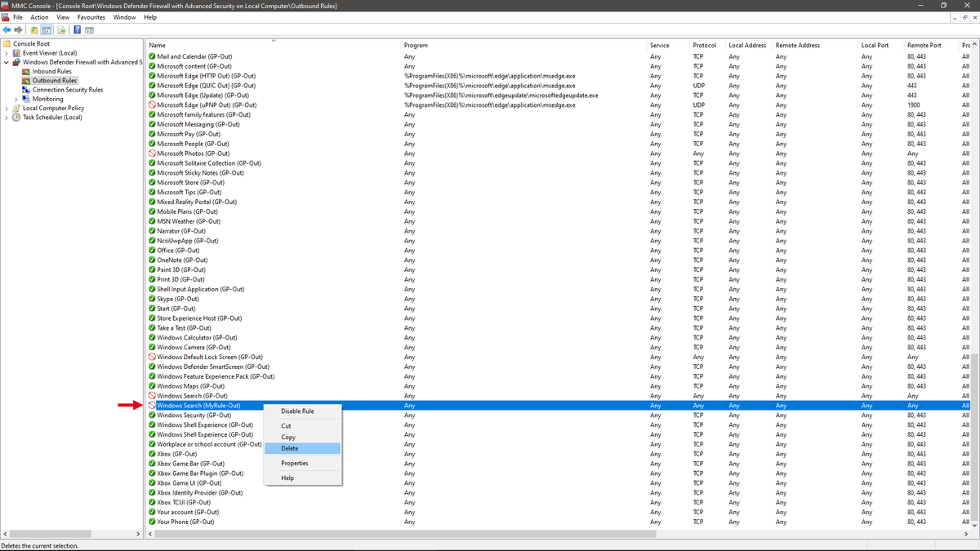This screenshot has height=551, width=980.
Task: Select Inbound Rules in the console tree
Action: [x=51, y=72]
